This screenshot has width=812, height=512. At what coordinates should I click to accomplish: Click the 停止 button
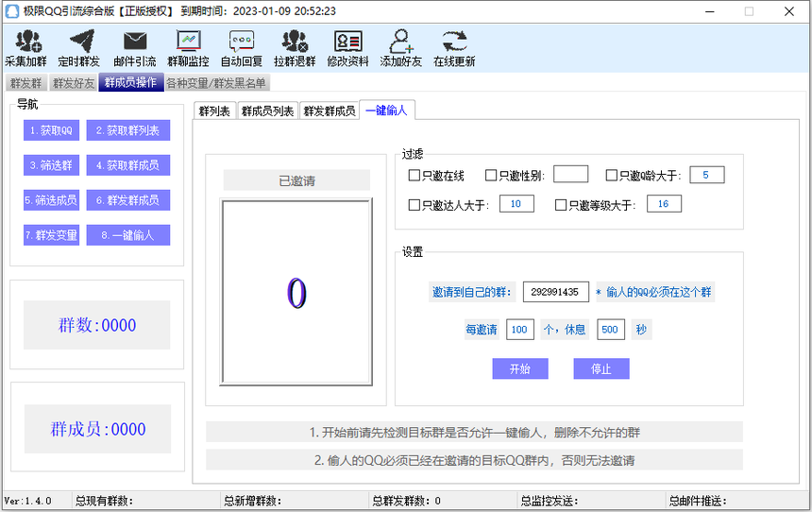pyautogui.click(x=601, y=368)
